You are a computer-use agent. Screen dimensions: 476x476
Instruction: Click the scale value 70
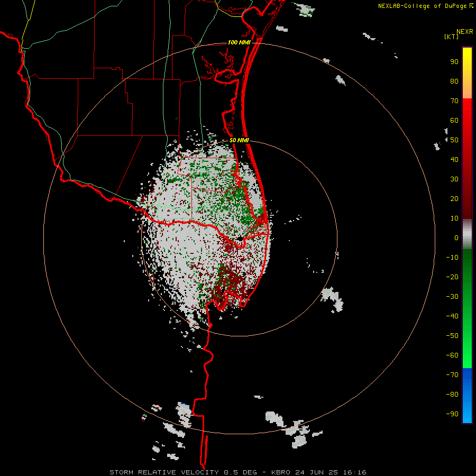[454, 101]
